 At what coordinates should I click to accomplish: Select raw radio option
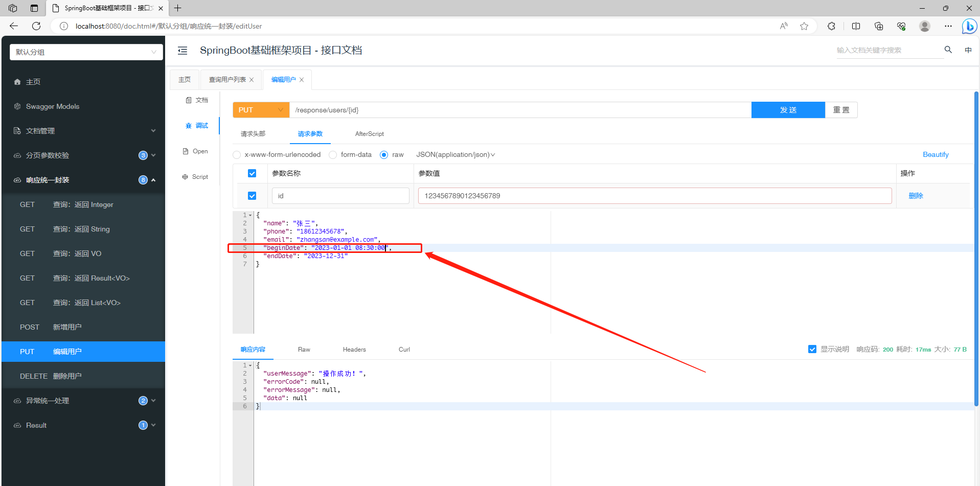pos(384,155)
